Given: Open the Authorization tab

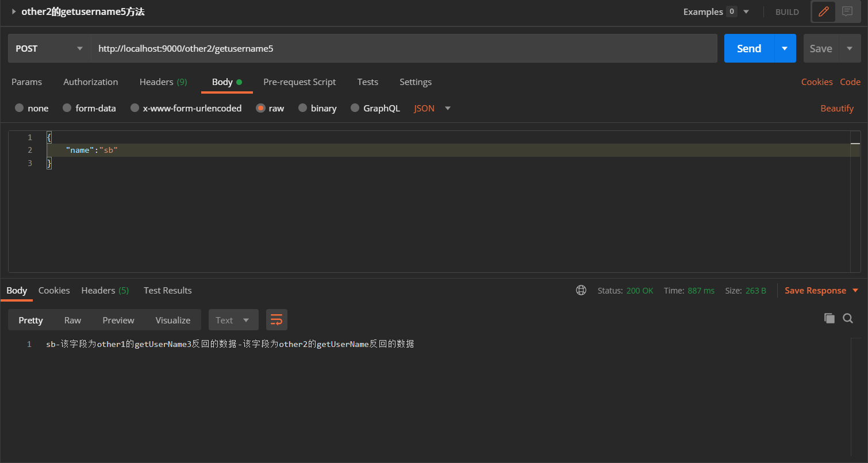Looking at the screenshot, I should 91,82.
